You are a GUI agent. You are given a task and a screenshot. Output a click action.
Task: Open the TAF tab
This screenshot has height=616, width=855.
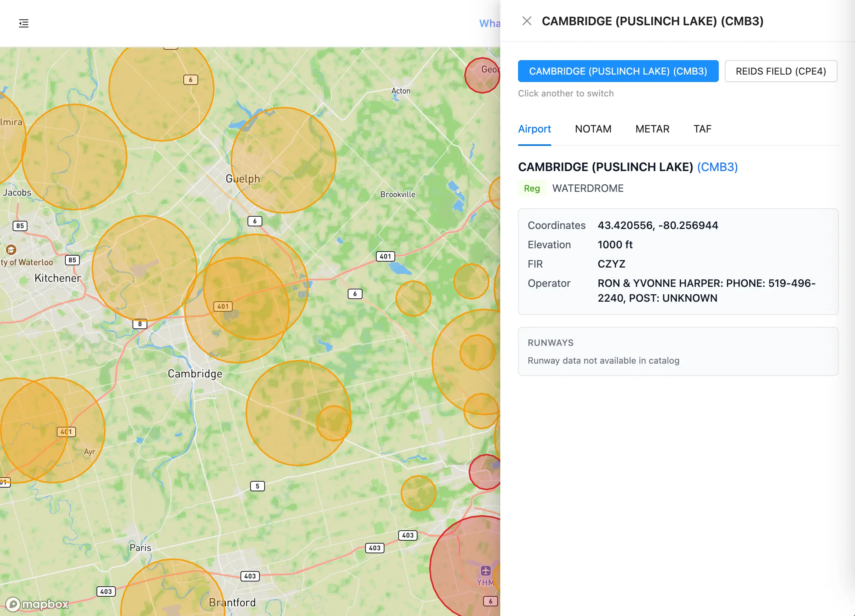coord(702,129)
